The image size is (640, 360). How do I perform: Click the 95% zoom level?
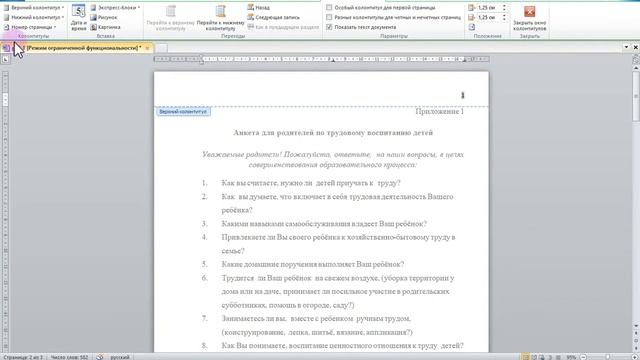coord(571,357)
